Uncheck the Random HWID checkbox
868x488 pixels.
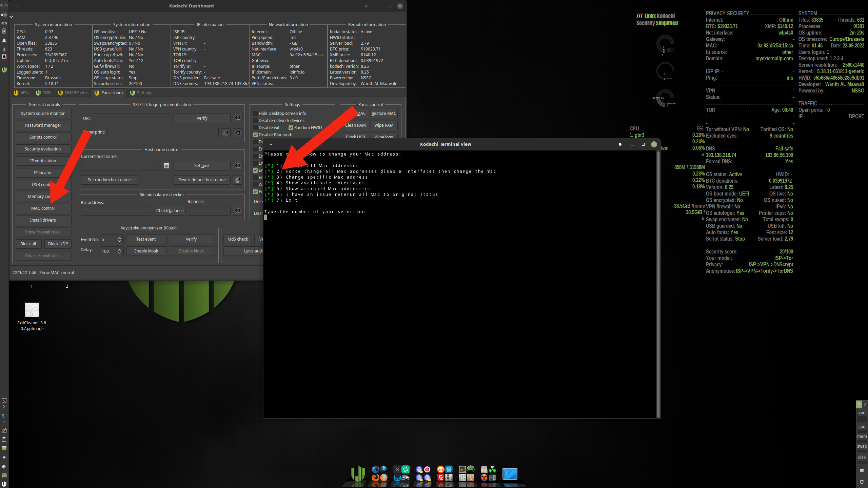click(291, 127)
